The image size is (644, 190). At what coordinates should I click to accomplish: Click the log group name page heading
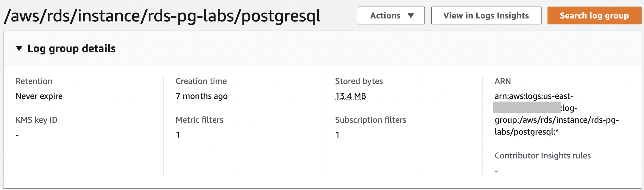click(x=162, y=16)
